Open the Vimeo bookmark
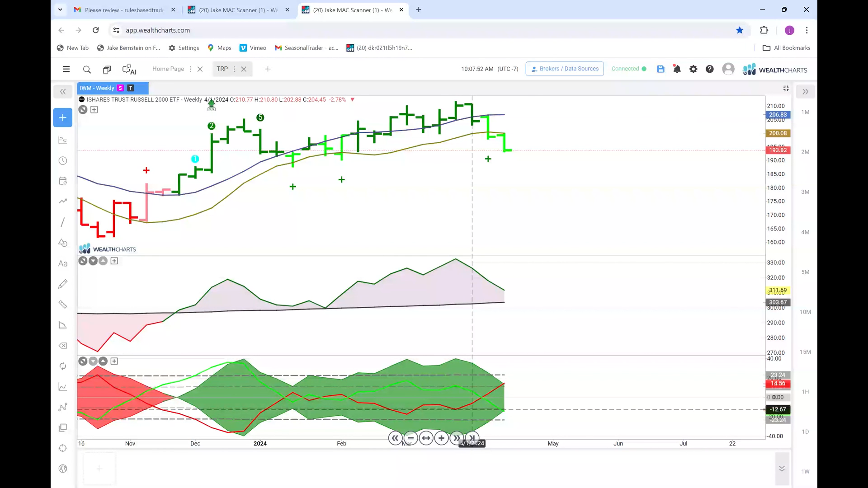868x488 pixels. coord(253,48)
